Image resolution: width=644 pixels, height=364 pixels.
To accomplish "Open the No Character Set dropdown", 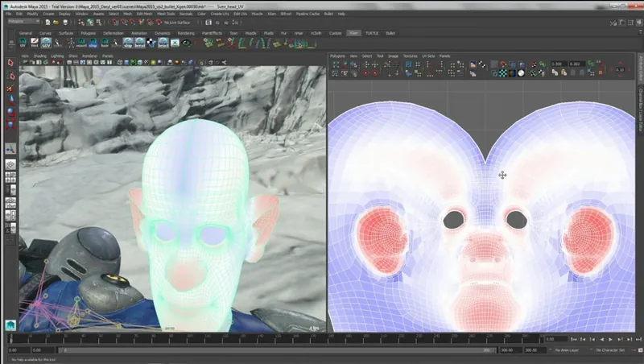I will pyautogui.click(x=610, y=350).
